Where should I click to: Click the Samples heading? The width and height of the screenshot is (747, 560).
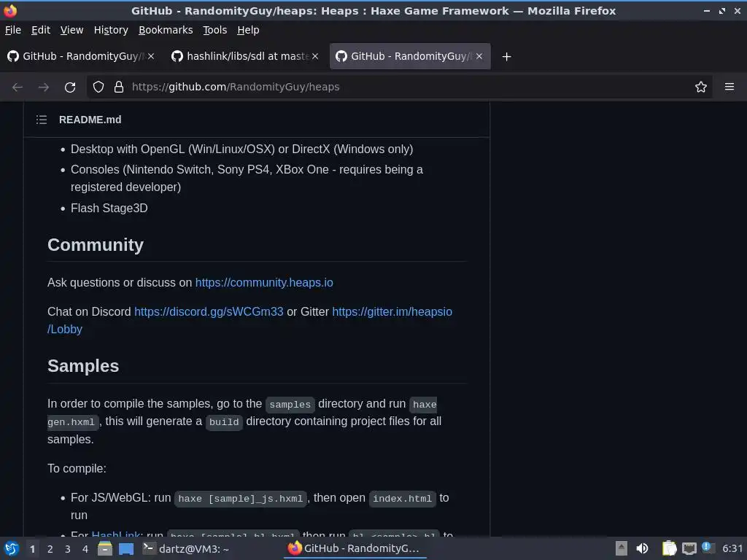[x=83, y=366]
